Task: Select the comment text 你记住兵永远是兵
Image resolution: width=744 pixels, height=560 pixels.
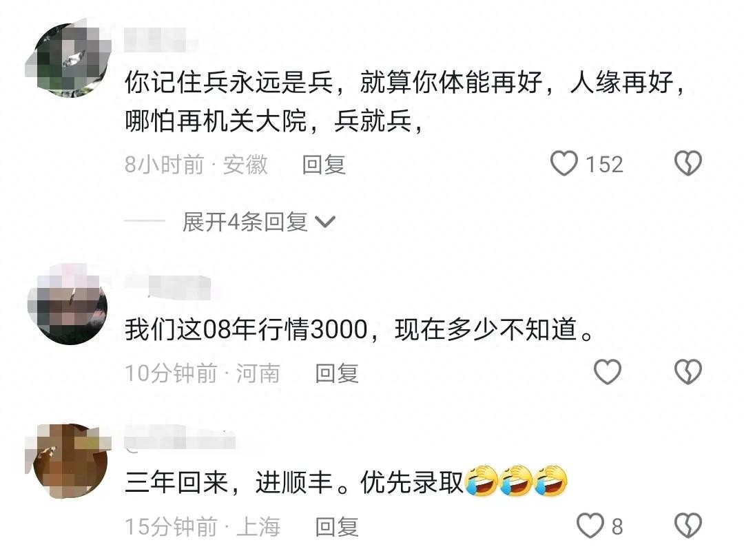Action: coord(229,83)
